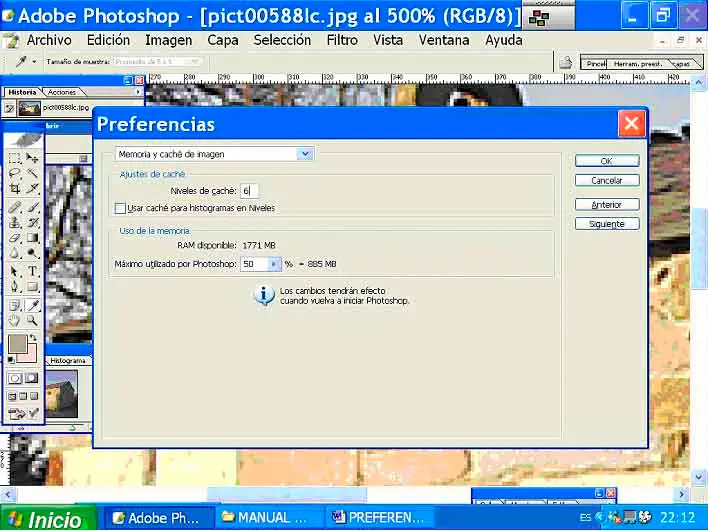Open the Máximo utilizado por Photoshop percentage arrow

click(x=274, y=264)
